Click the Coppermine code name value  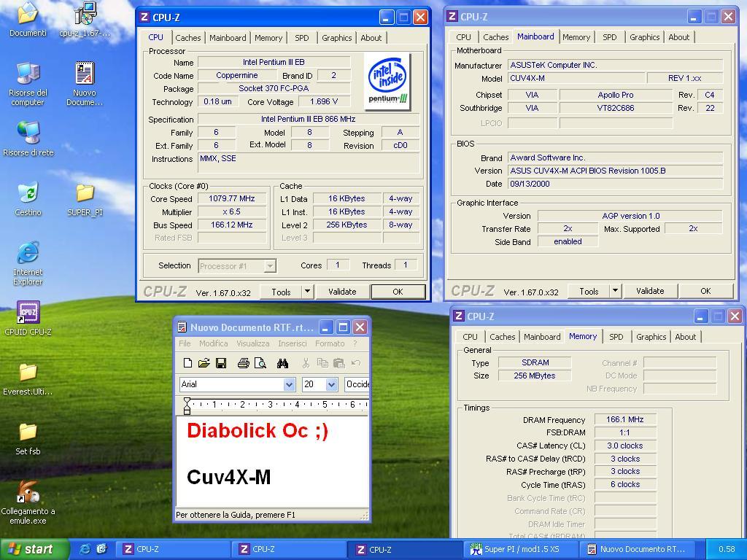pos(237,75)
